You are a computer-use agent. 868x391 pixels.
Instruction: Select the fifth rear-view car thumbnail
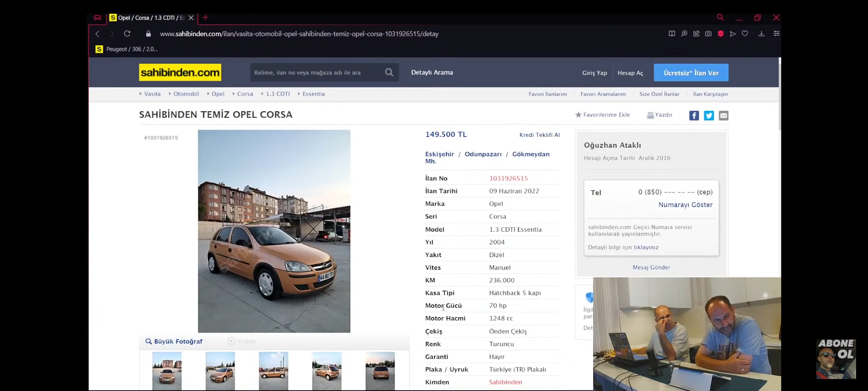pos(380,371)
